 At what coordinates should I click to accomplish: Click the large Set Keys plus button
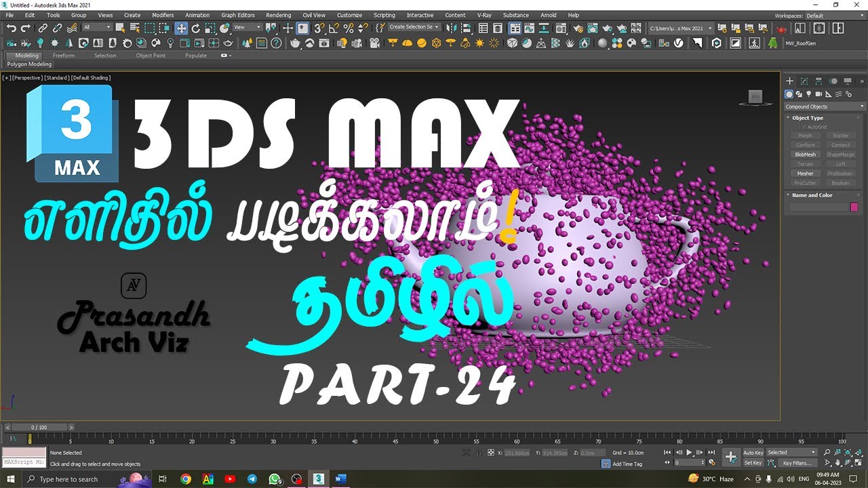coord(730,457)
